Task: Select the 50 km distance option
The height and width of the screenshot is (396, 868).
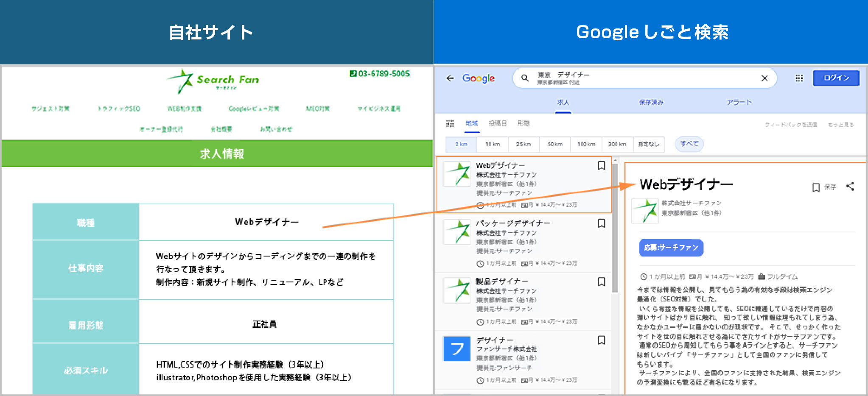Action: (555, 144)
